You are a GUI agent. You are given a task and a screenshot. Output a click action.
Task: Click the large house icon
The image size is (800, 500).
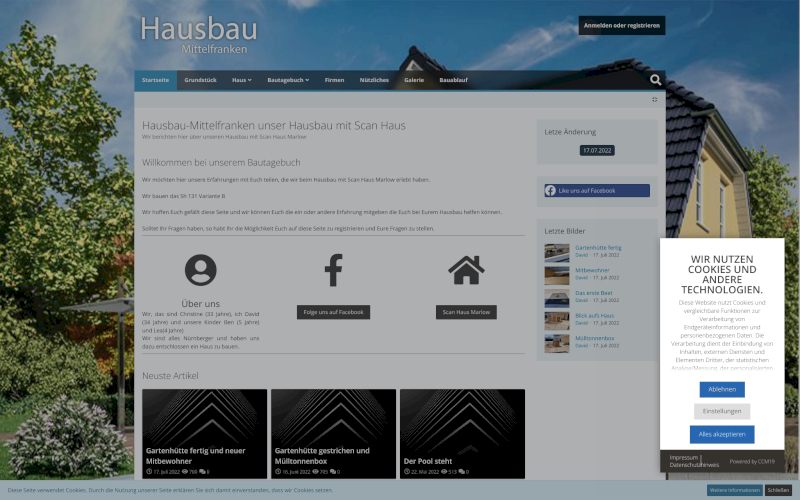466,271
